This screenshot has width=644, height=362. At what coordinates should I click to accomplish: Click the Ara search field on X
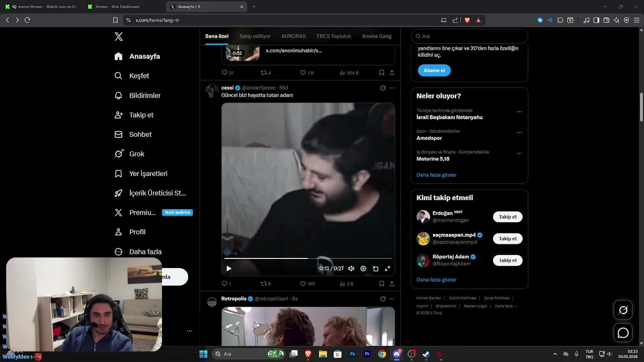[469, 36]
